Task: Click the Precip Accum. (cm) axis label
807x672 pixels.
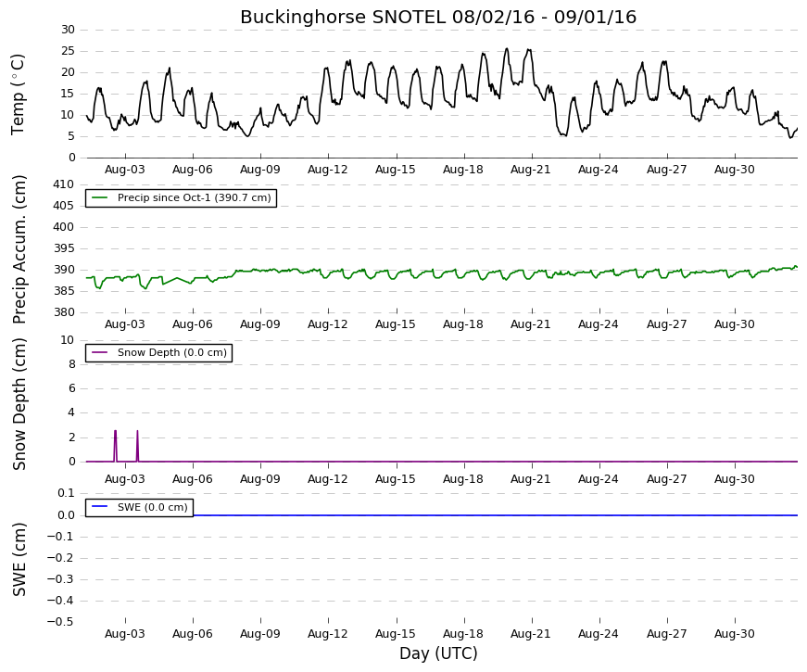Action: coord(19,249)
